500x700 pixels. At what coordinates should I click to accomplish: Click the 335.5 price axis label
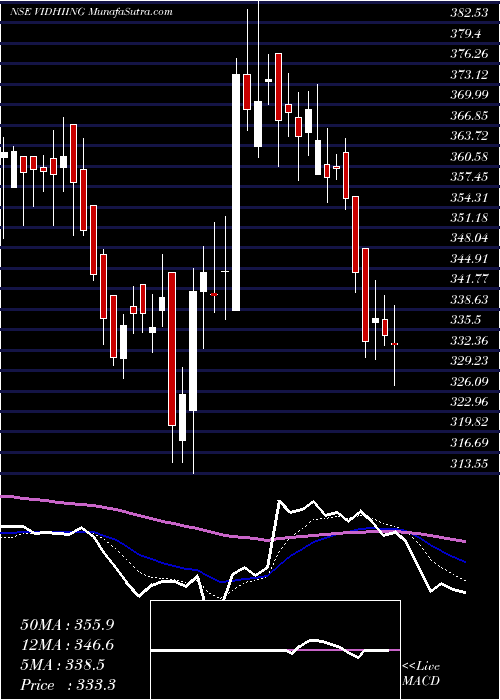pos(465,320)
